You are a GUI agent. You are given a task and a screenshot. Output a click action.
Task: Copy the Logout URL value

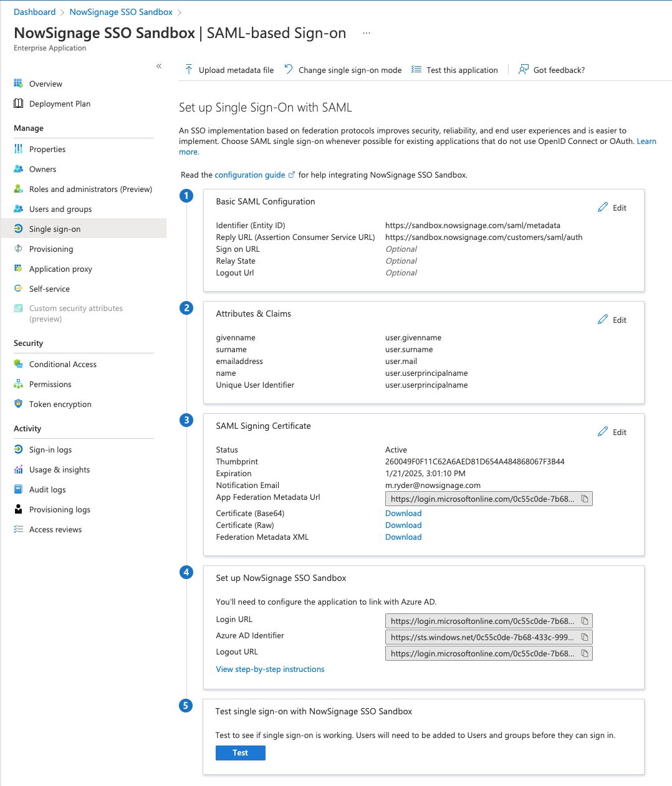click(x=584, y=653)
